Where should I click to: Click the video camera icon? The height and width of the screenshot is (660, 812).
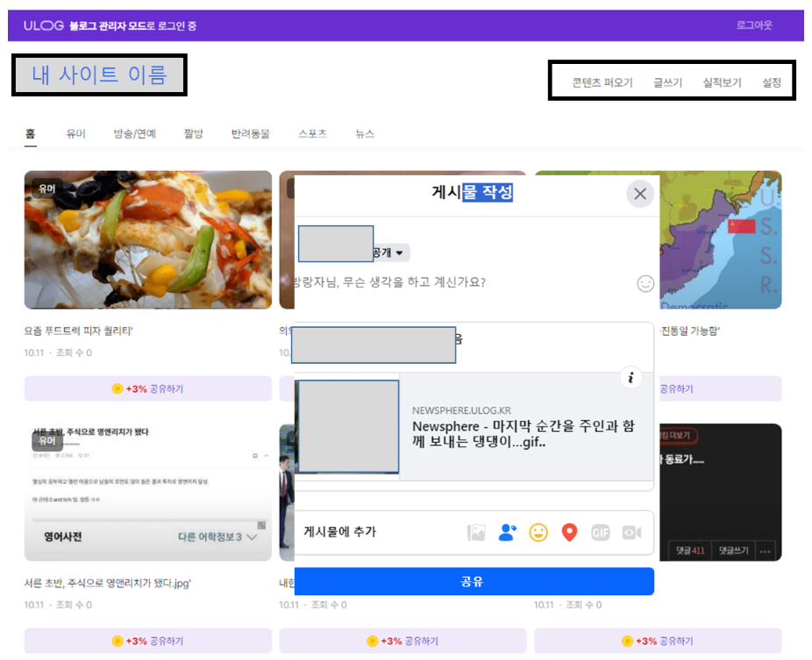click(630, 532)
